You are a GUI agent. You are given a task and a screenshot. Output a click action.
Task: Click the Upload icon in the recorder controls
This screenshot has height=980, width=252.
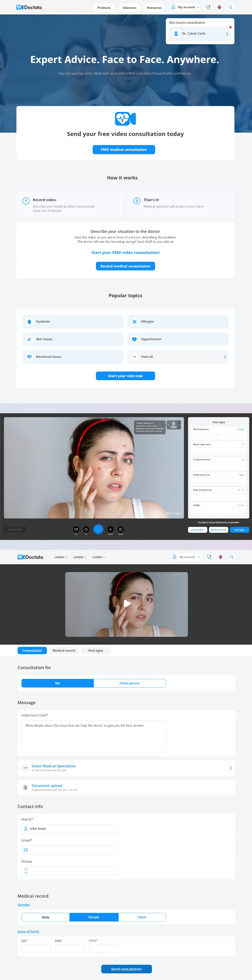(x=121, y=529)
